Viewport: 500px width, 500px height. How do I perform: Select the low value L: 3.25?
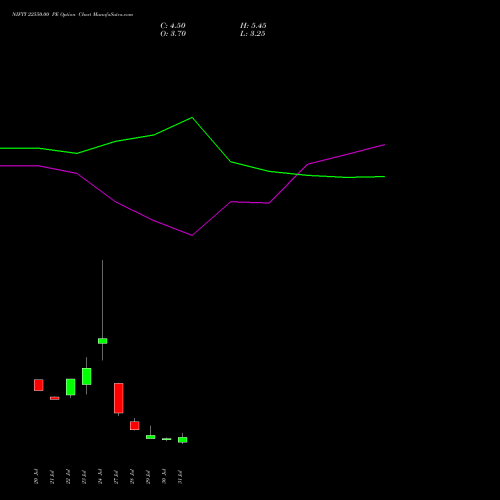(253, 34)
